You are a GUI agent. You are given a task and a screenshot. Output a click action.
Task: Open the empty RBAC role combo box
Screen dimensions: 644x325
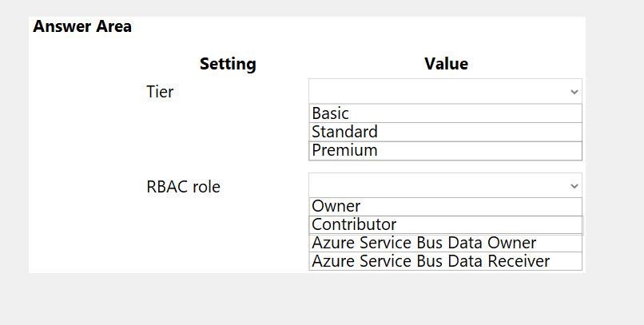pos(445,185)
